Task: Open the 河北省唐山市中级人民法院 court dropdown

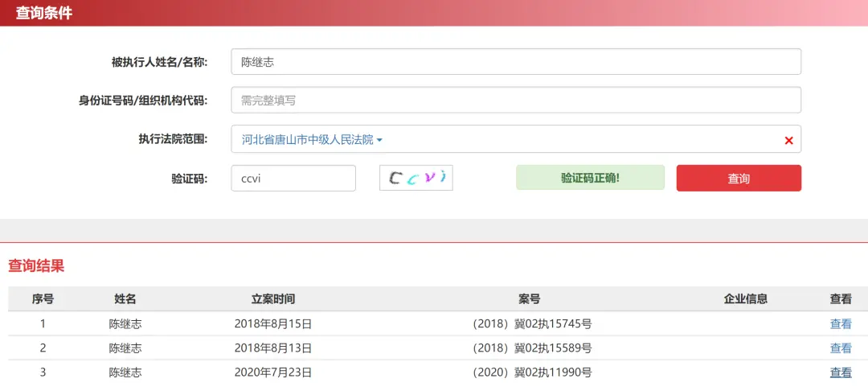Action: [x=313, y=140]
